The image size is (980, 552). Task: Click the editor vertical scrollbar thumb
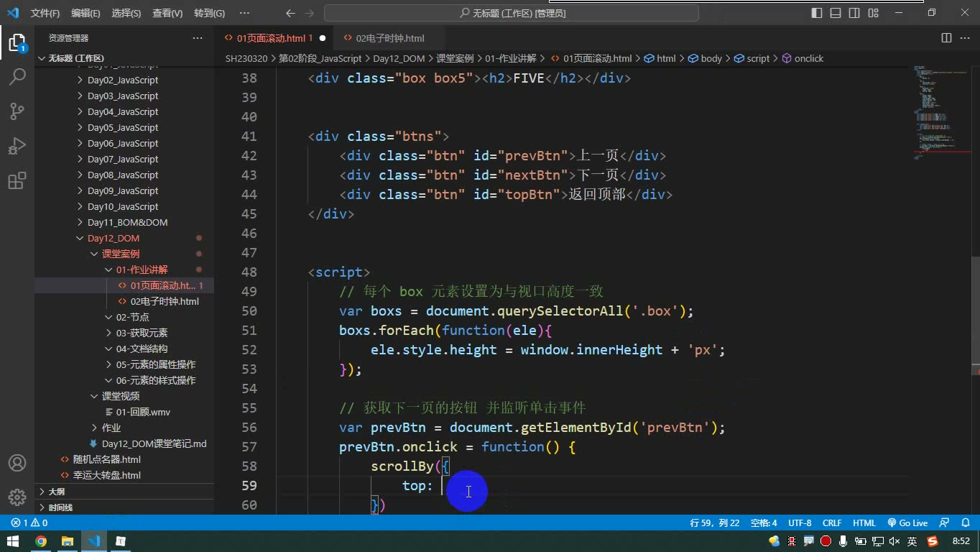[x=975, y=316]
